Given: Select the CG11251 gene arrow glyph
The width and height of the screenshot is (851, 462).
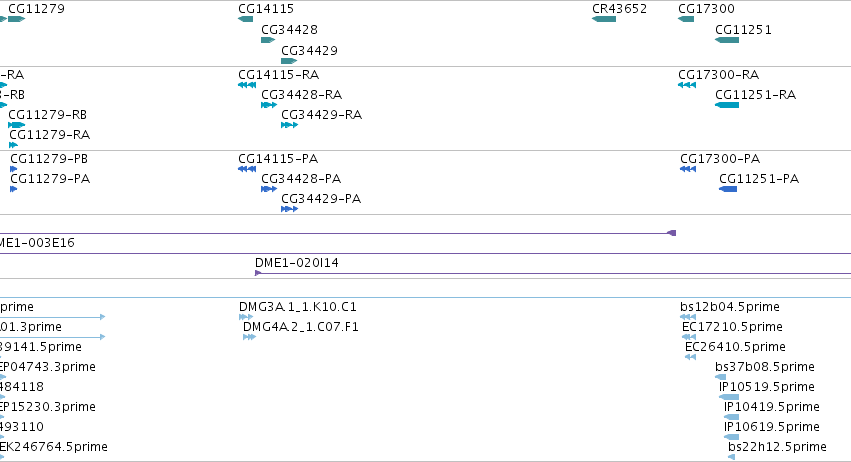Looking at the screenshot, I should pyautogui.click(x=727, y=40).
